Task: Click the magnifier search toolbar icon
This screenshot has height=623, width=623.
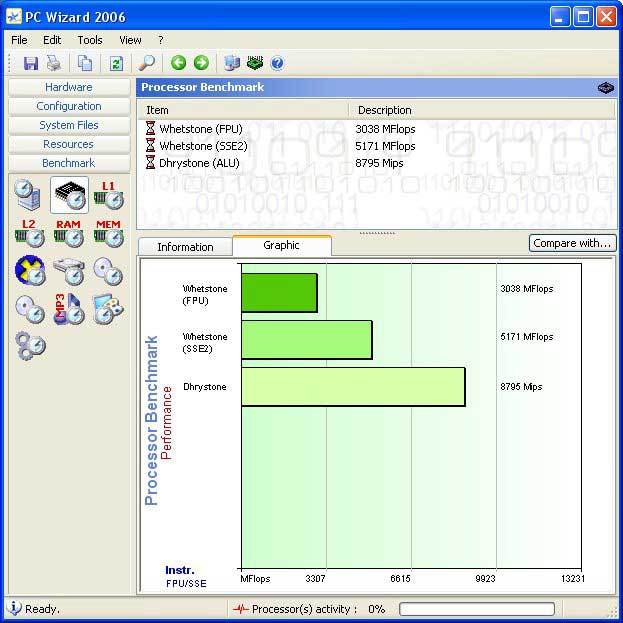Action: coord(147,63)
